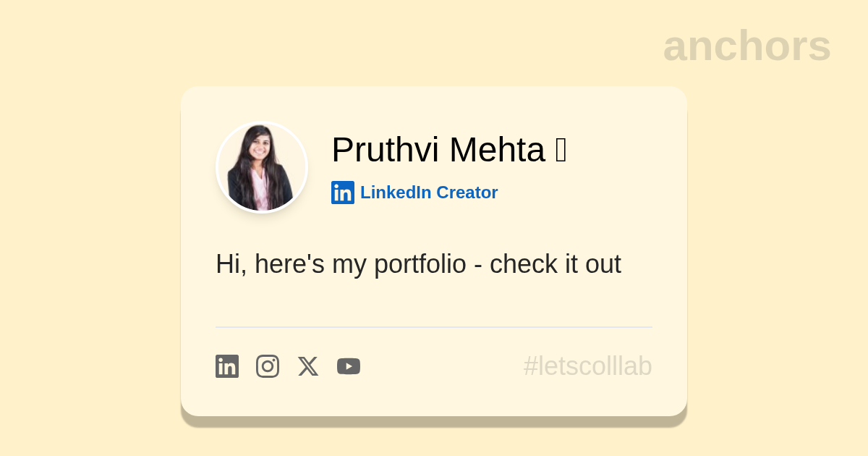Open the Instagram icon link

(x=268, y=366)
